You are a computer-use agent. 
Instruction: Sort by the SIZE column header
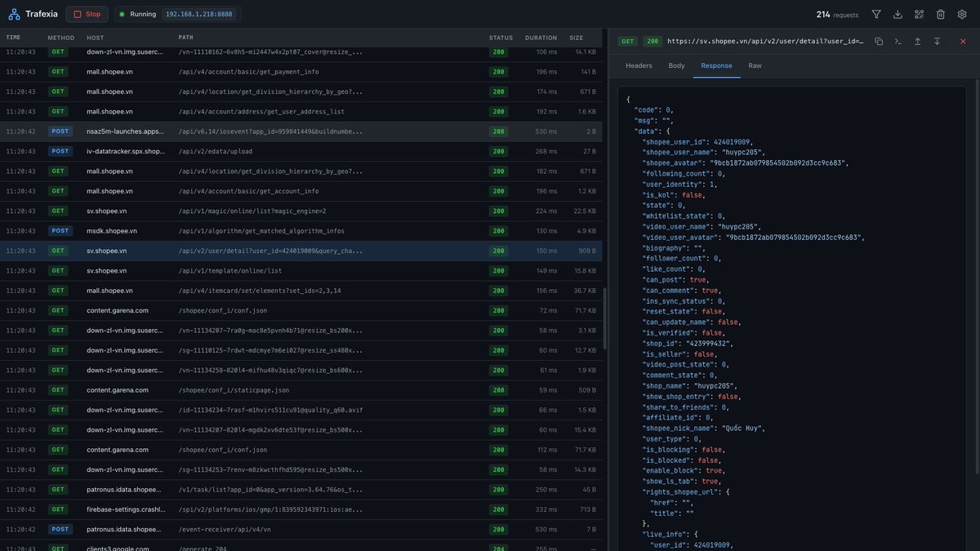pyautogui.click(x=577, y=38)
